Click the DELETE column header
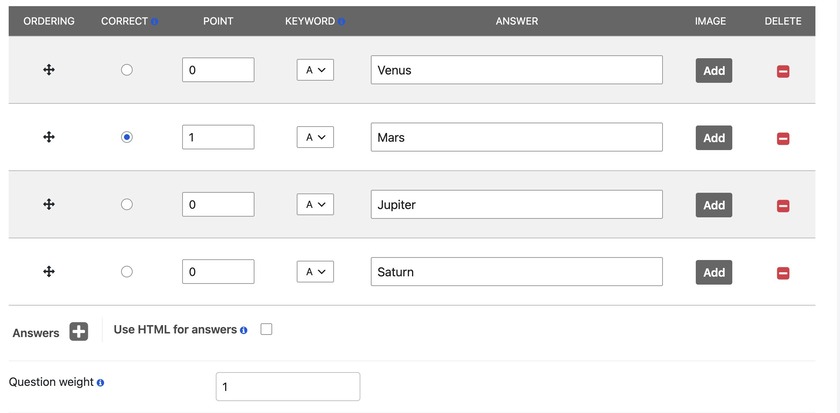Viewport: 840px width, 413px height. point(783,21)
